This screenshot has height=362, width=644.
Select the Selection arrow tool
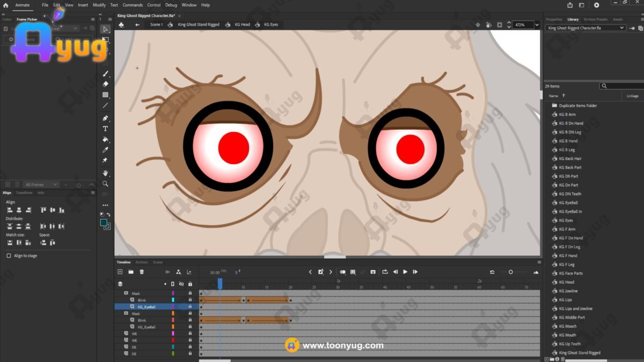pyautogui.click(x=106, y=29)
